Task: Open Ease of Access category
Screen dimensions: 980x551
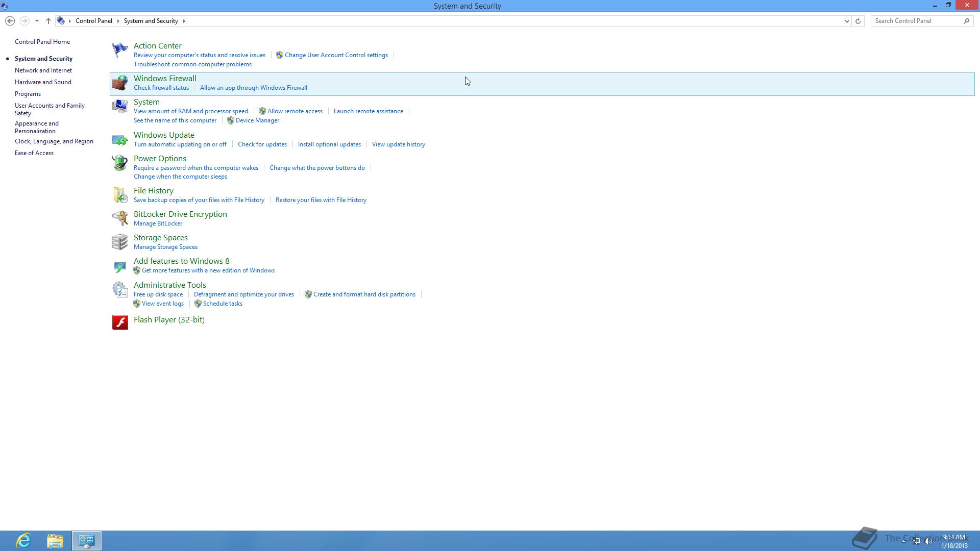Action: [x=34, y=153]
